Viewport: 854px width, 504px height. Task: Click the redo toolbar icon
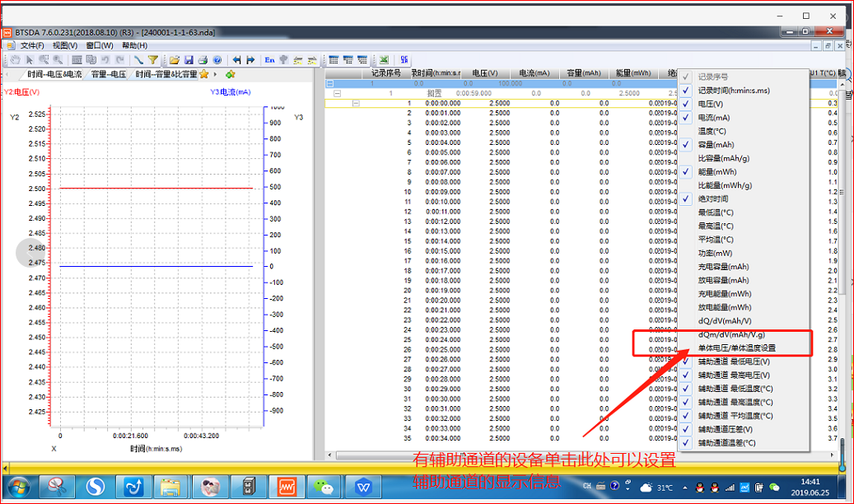click(x=119, y=60)
